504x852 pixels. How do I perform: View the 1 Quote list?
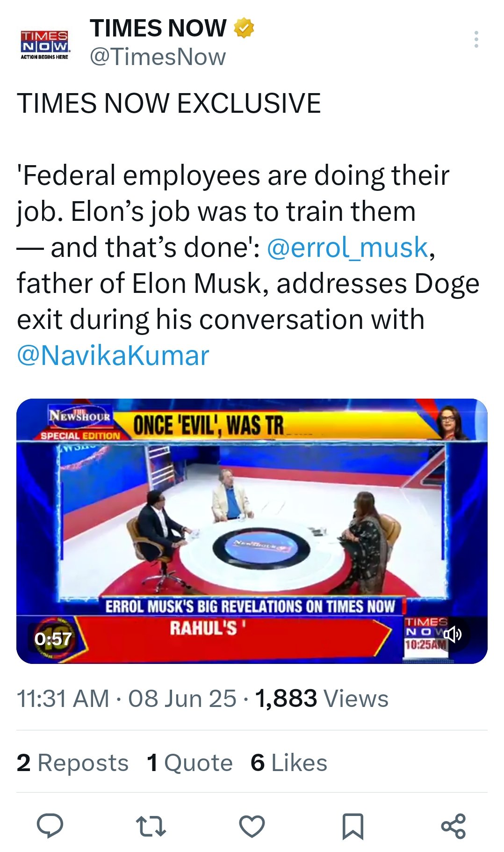tap(189, 763)
